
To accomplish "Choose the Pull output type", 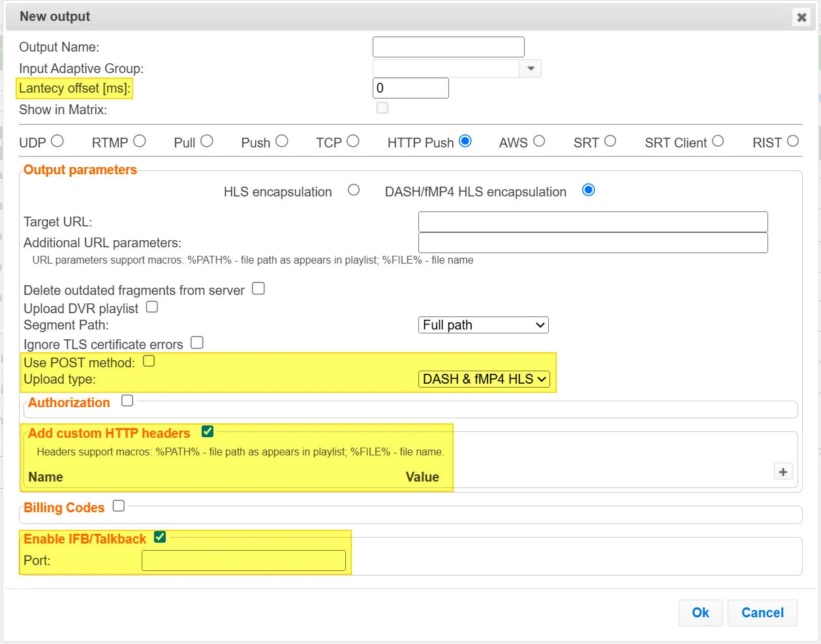I will pyautogui.click(x=207, y=141).
